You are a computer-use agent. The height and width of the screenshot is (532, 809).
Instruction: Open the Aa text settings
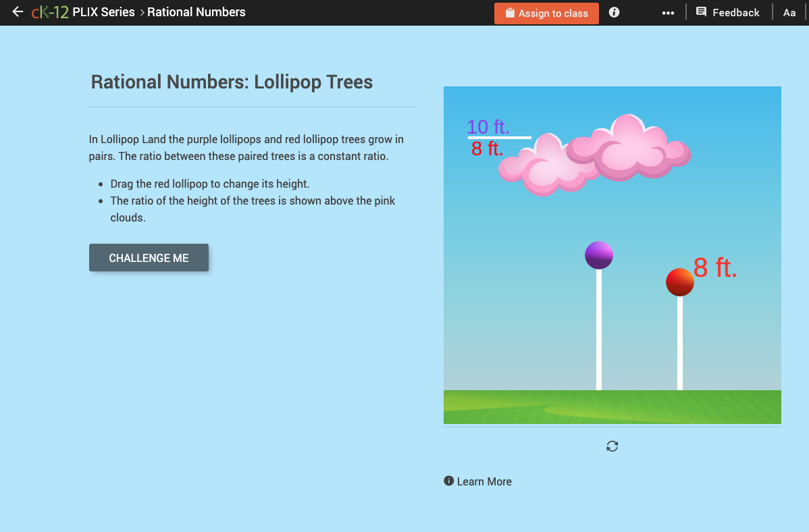(x=789, y=12)
